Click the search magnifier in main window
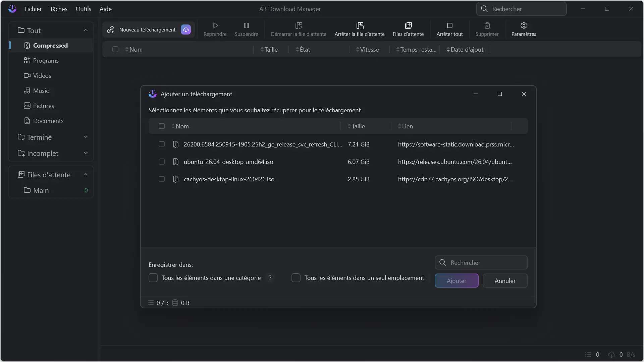The image size is (644, 362). (484, 9)
